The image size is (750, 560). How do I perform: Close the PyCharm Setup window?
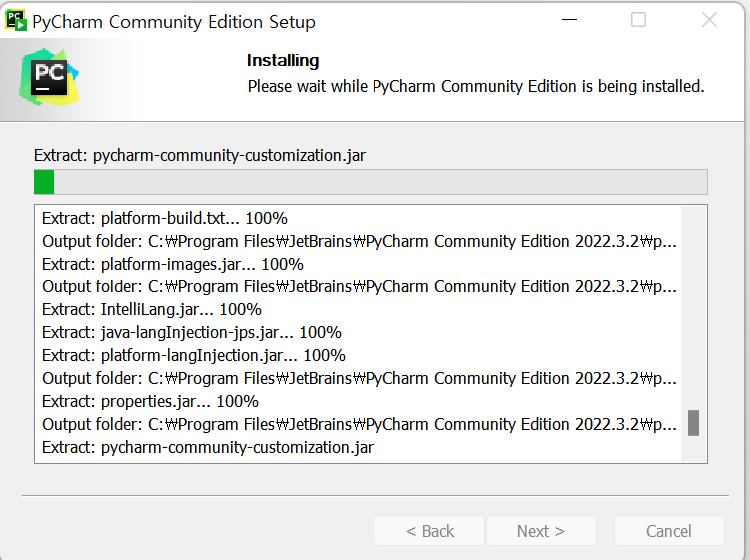(709, 20)
